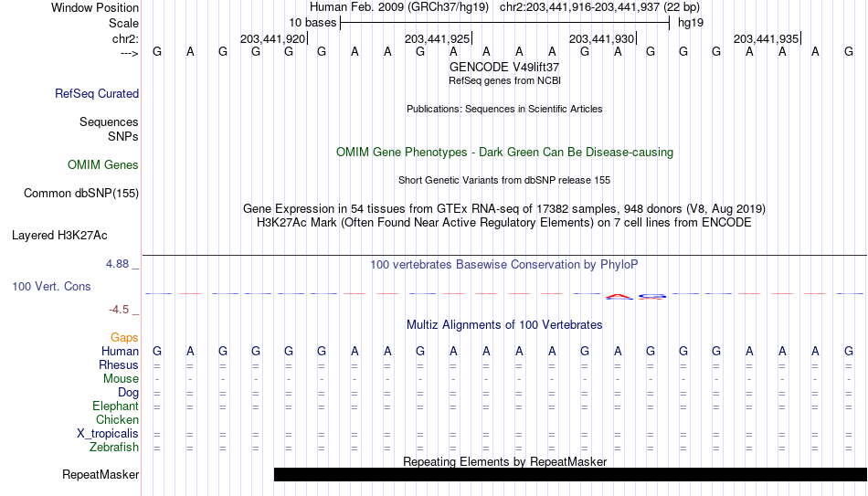
Task: Click Multiz Alignments of 100 Vertebrates title
Action: click(504, 325)
